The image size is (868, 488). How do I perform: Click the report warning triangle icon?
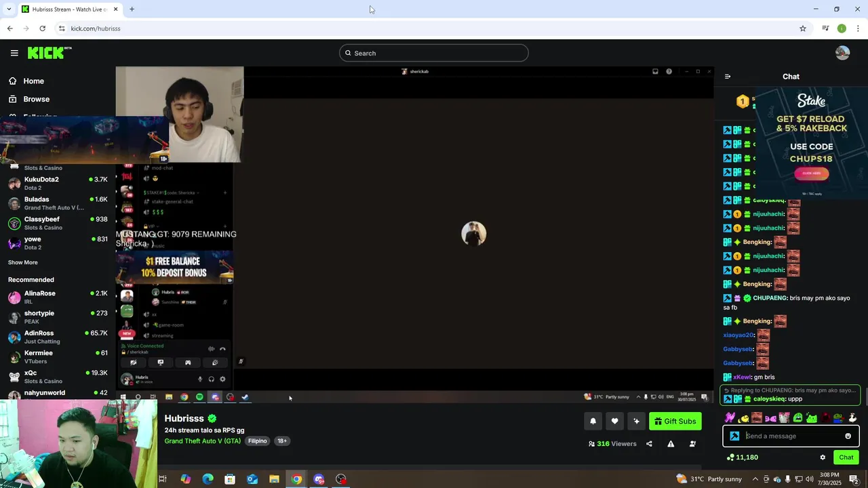tap(671, 444)
